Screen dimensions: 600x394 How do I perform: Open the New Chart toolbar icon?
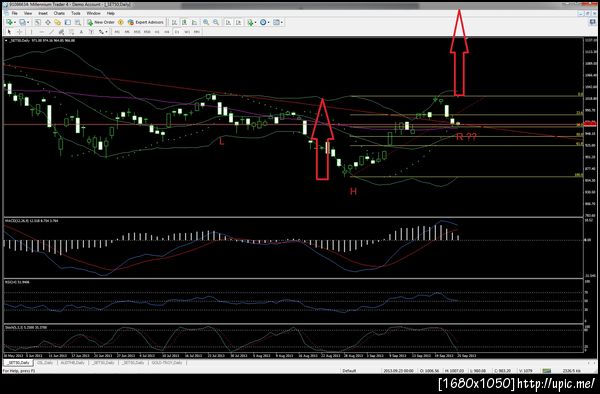pyautogui.click(x=9, y=22)
